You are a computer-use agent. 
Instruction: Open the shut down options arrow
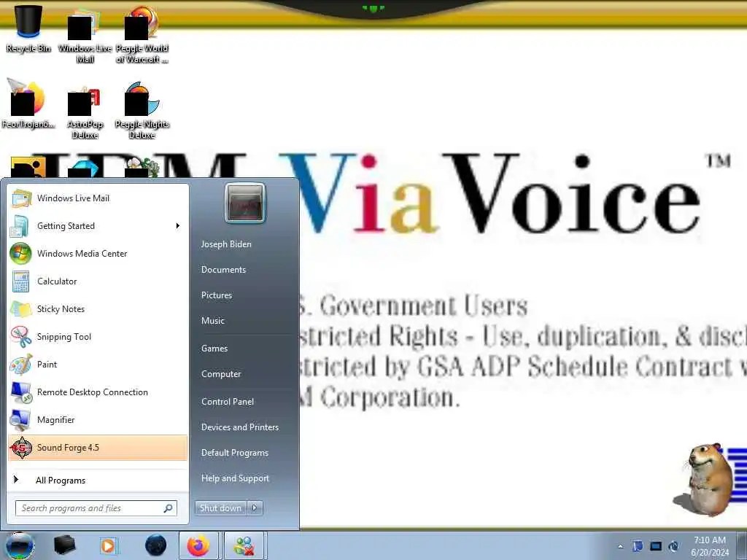coord(255,508)
